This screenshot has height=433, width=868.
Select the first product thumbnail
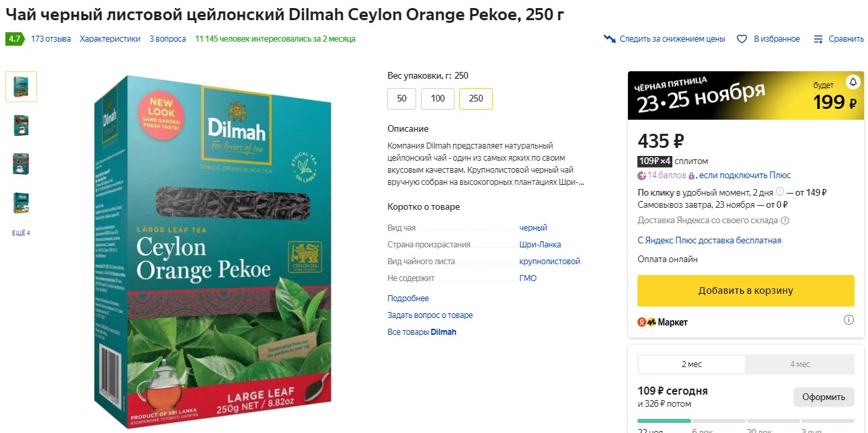(21, 86)
